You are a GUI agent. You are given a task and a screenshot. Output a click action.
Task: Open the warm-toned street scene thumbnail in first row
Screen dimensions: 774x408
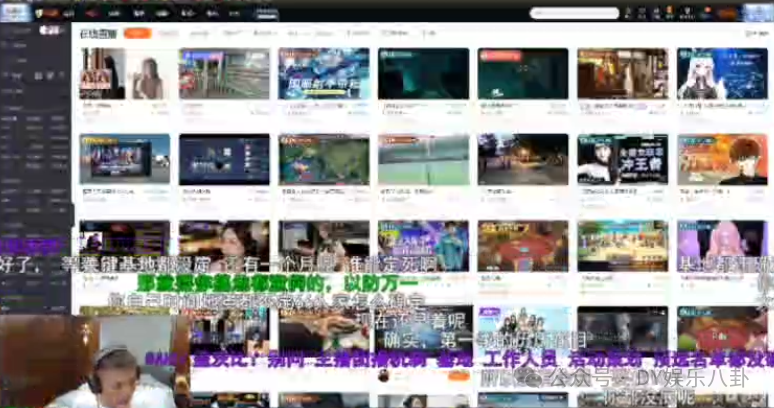622,74
